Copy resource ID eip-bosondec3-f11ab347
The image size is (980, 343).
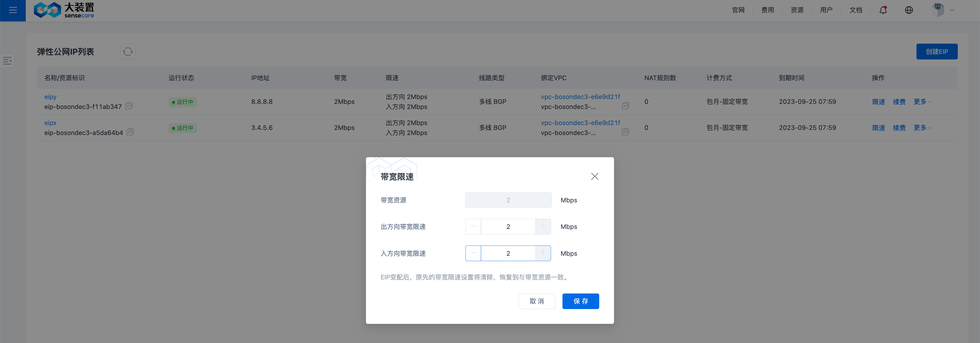[129, 106]
